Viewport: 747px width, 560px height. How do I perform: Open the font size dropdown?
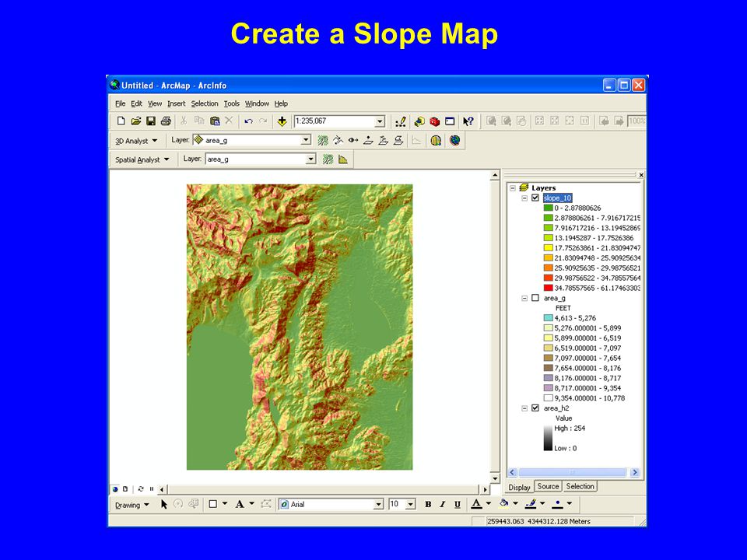[411, 504]
